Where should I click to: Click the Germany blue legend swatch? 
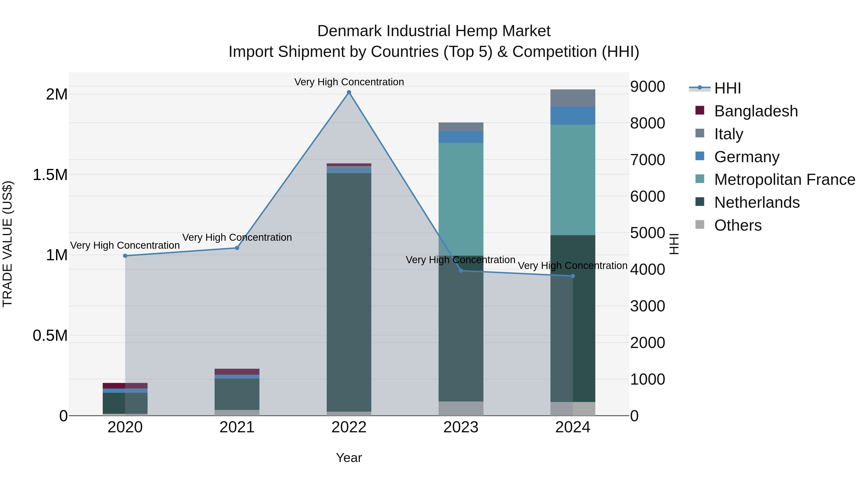(x=700, y=156)
